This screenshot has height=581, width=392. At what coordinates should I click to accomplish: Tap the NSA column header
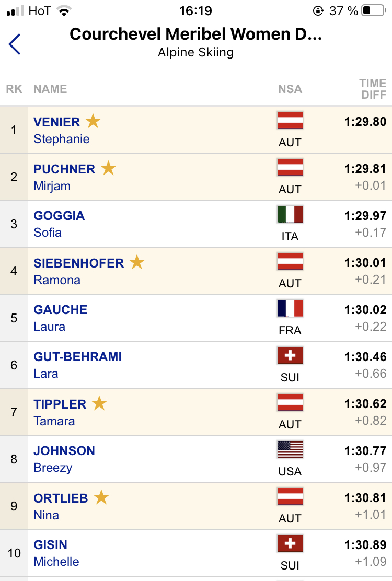[290, 89]
